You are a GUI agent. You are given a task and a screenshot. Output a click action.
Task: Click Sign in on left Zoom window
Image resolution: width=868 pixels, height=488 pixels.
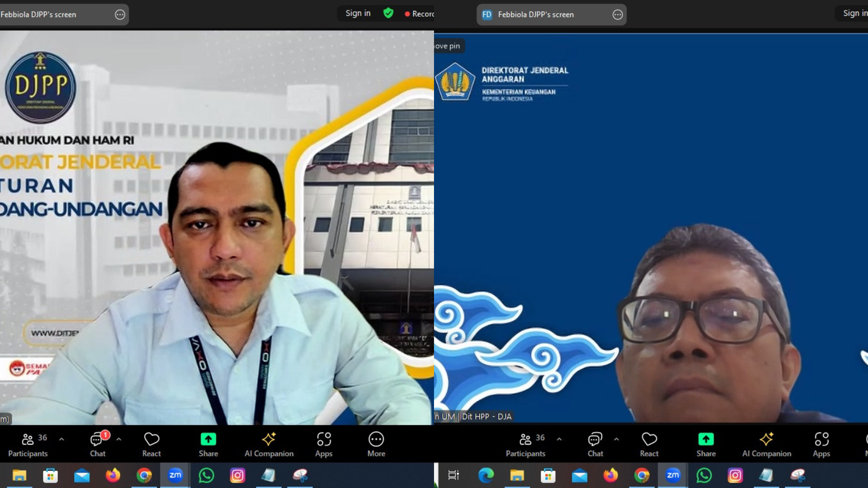(358, 14)
